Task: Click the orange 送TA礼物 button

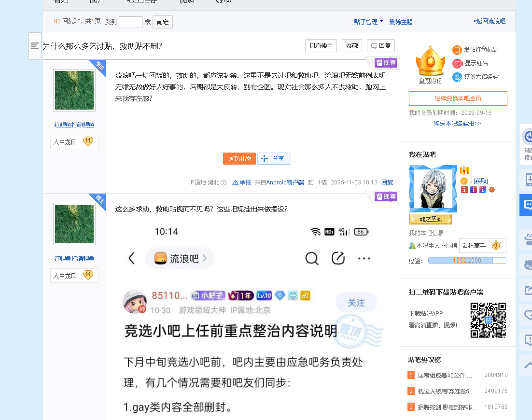Action: (x=239, y=159)
